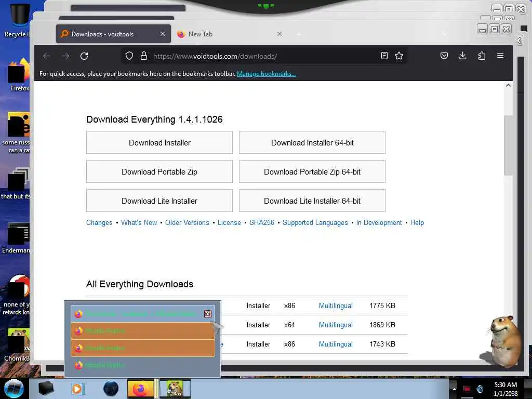
Task: Open Multilingual link in 1775 KB row
Action: click(x=336, y=305)
